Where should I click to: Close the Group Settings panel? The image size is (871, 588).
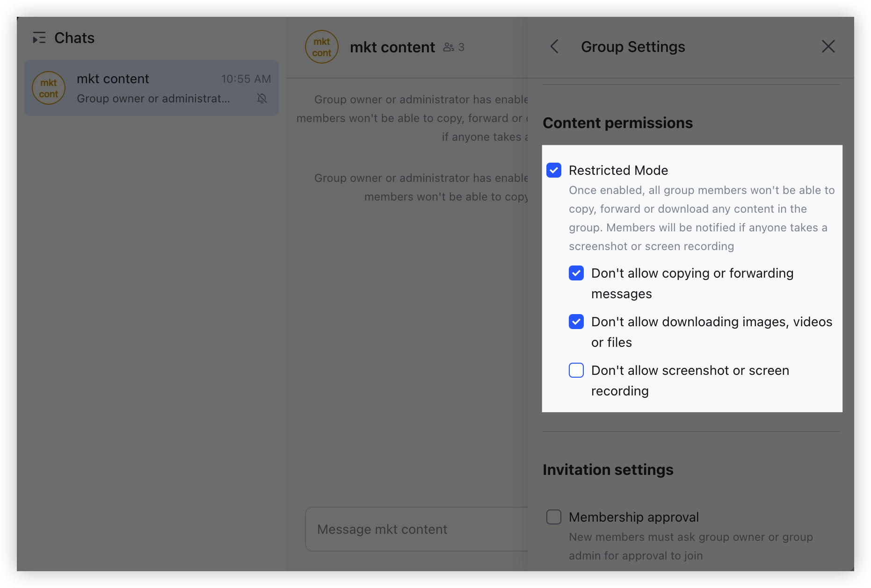tap(828, 47)
